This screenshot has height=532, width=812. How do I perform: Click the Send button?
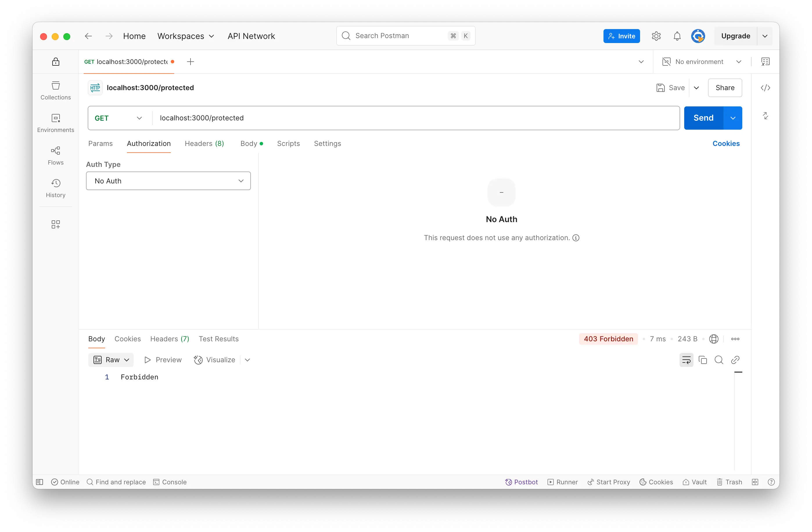point(703,118)
